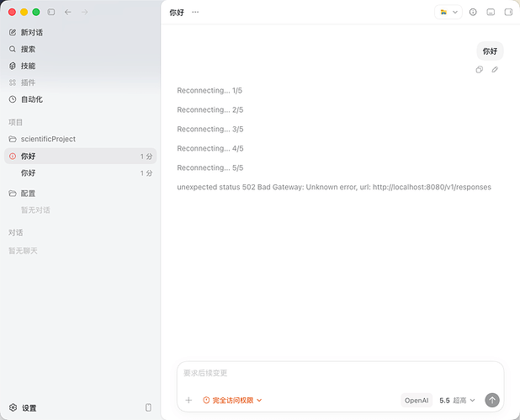The image size is (520, 420).
Task: Click the info circle icon in header
Action: [x=473, y=13]
